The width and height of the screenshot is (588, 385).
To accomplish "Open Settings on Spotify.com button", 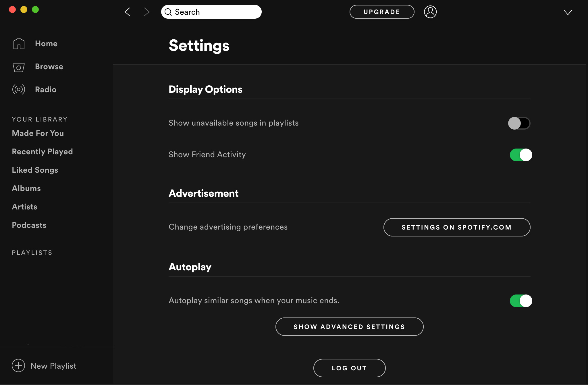I will tap(457, 227).
